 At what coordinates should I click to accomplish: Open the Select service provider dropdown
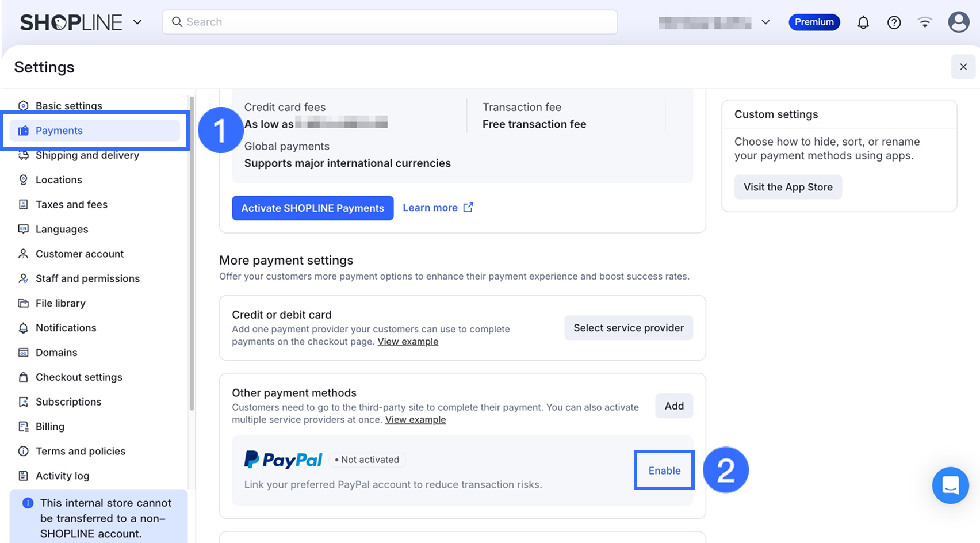point(628,328)
